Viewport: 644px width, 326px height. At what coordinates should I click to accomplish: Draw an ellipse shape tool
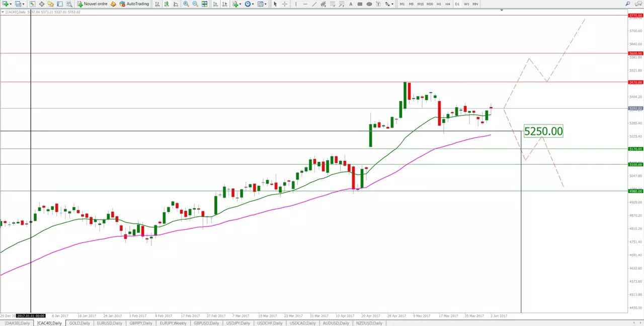click(369, 4)
